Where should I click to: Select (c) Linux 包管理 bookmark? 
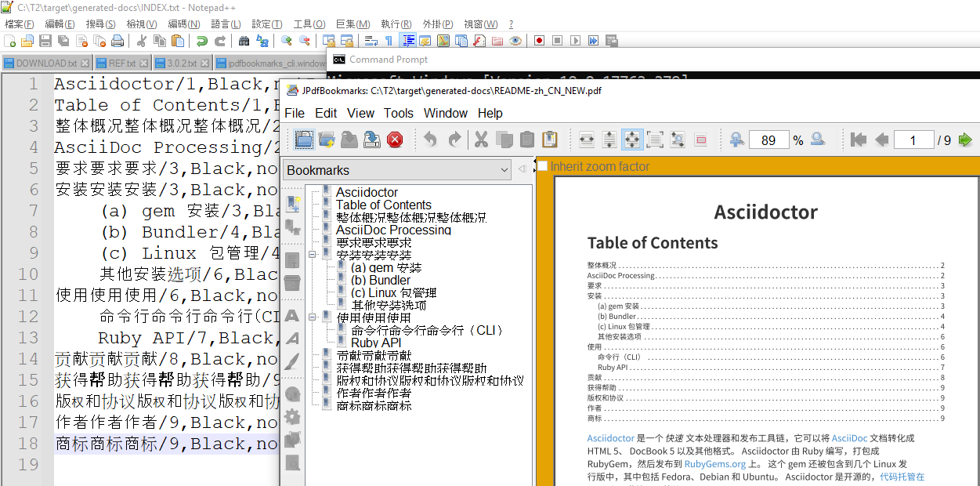(393, 292)
